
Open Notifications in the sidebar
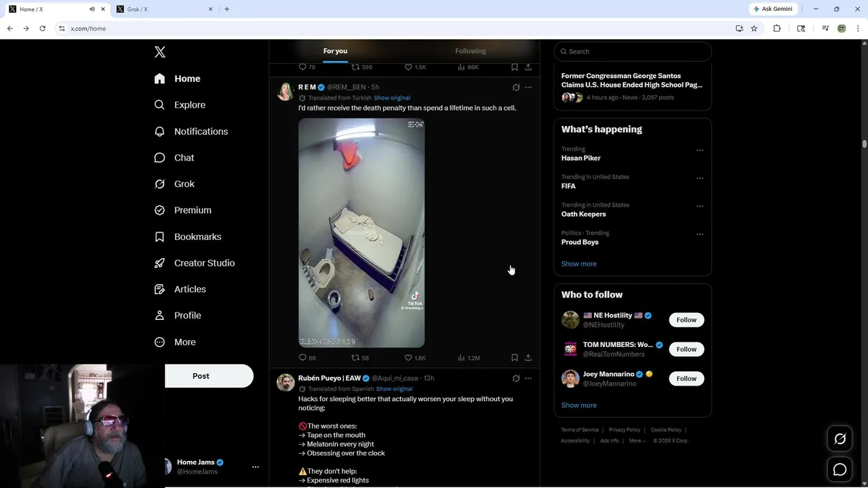click(191, 131)
